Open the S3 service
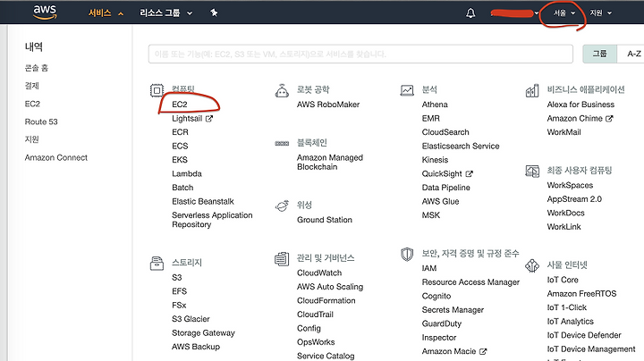The image size is (644, 361). click(176, 278)
